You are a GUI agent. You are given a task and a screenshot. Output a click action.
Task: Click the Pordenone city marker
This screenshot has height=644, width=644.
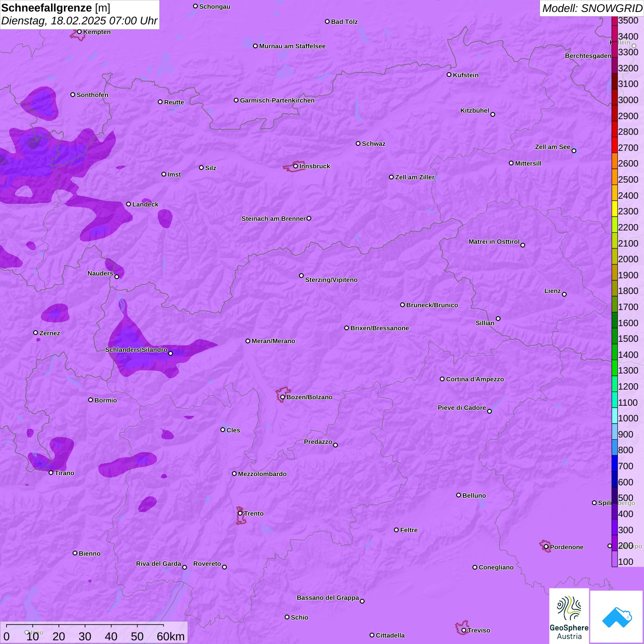pos(546,547)
